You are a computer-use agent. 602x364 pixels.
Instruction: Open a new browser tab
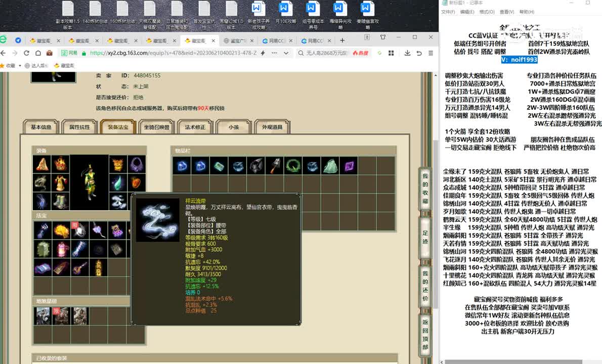click(342, 40)
